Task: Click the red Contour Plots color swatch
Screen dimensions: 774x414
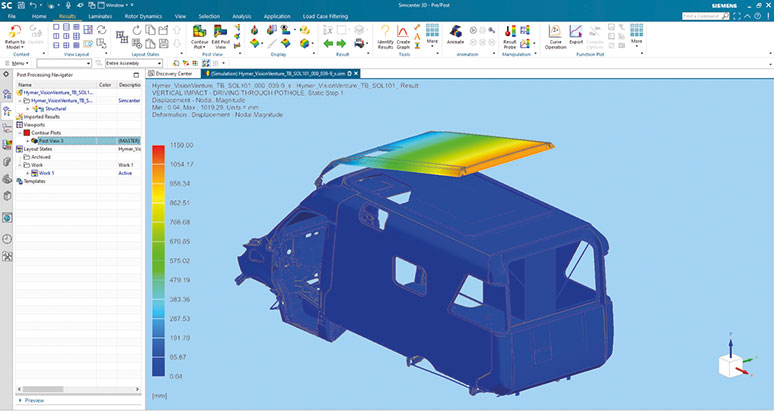Action: coord(27,133)
